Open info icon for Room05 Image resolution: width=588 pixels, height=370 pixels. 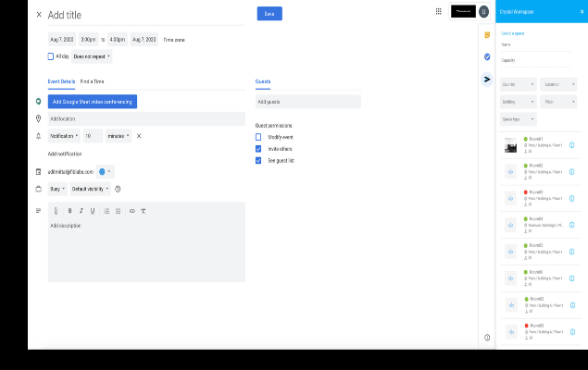click(x=572, y=252)
